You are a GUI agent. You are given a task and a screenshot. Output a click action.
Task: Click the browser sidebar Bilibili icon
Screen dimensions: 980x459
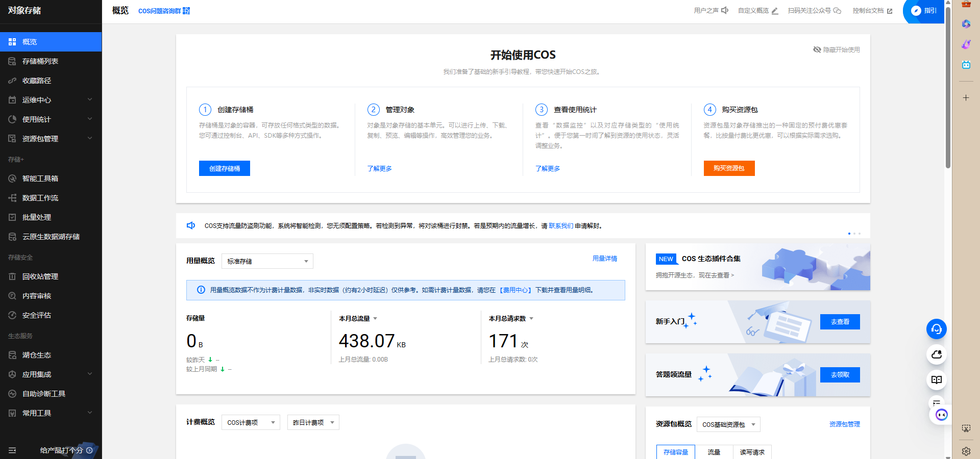(x=966, y=65)
